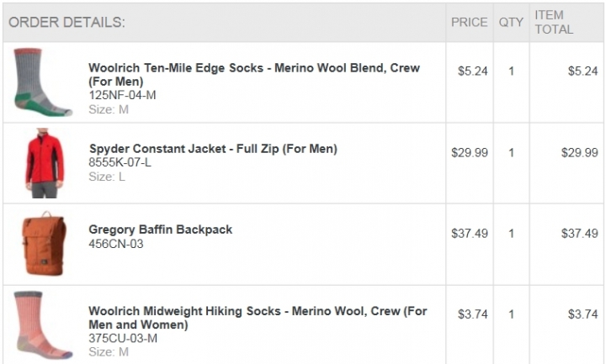Screen dimensions: 606x364
Task: Click the $5.24 price for Ten-Mile socks
Action: point(473,71)
